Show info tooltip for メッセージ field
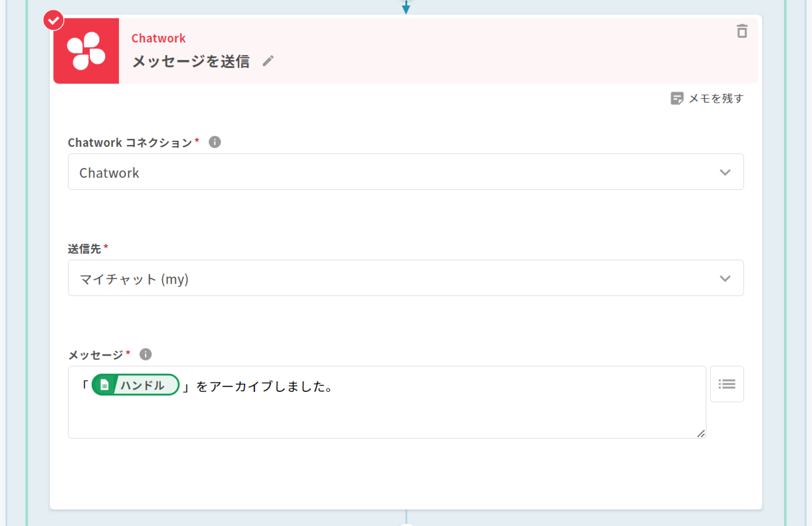This screenshot has height=526, width=812. coord(145,354)
